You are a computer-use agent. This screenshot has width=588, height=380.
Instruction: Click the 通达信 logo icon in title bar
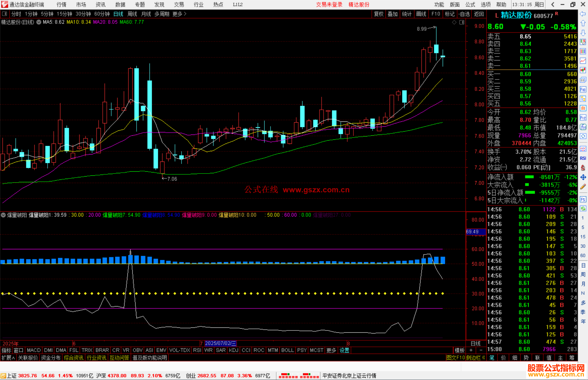pyautogui.click(x=5, y=4)
